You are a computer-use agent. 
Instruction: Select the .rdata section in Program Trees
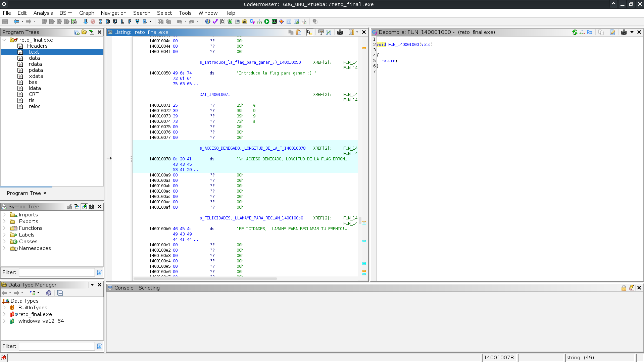[35, 64]
